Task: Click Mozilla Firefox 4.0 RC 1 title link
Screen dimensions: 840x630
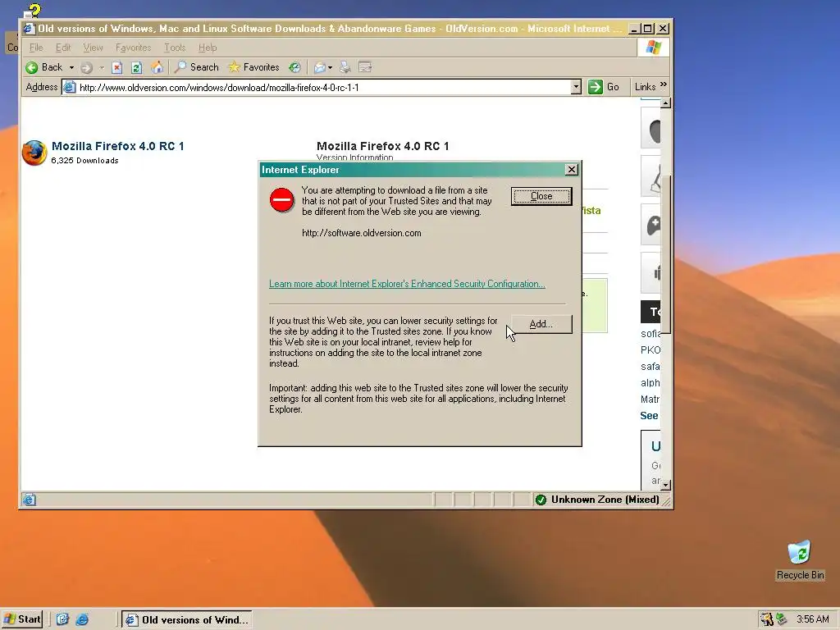Action: coord(118,146)
